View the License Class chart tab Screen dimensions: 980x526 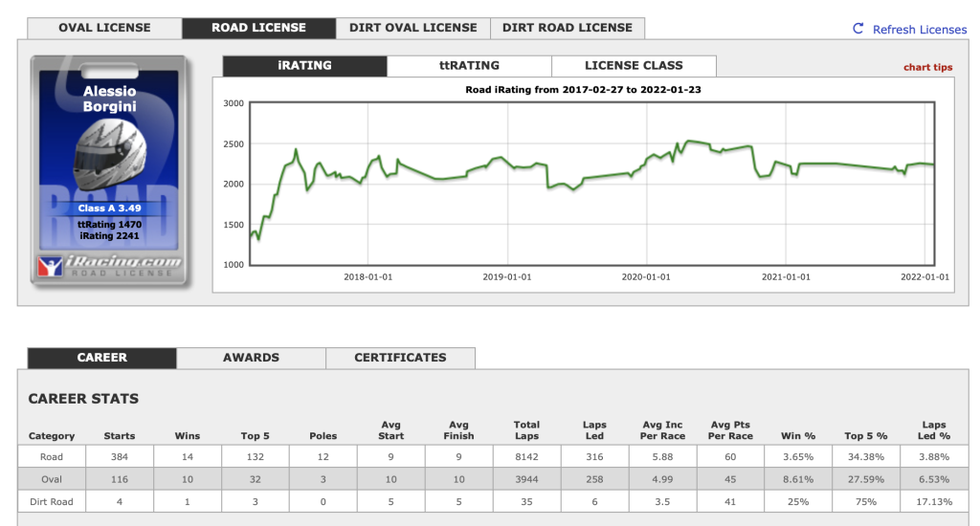click(x=634, y=66)
